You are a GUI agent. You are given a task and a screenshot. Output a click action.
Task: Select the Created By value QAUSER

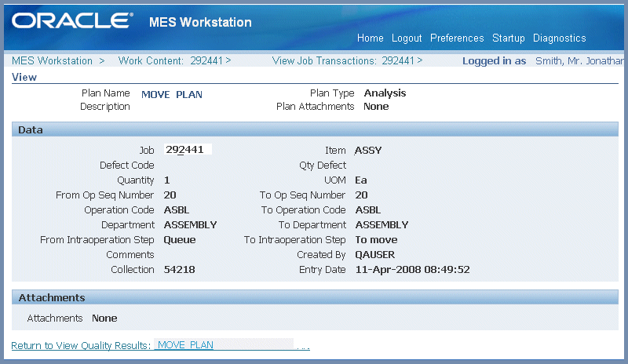tap(375, 255)
